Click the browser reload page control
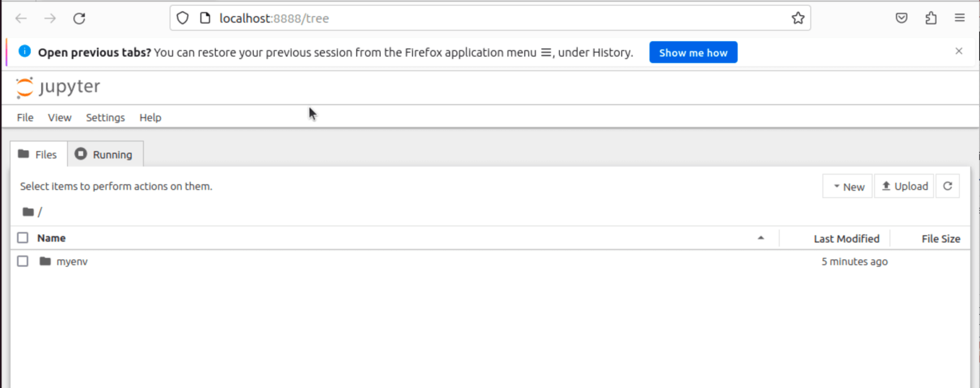The width and height of the screenshot is (980, 388). click(79, 18)
